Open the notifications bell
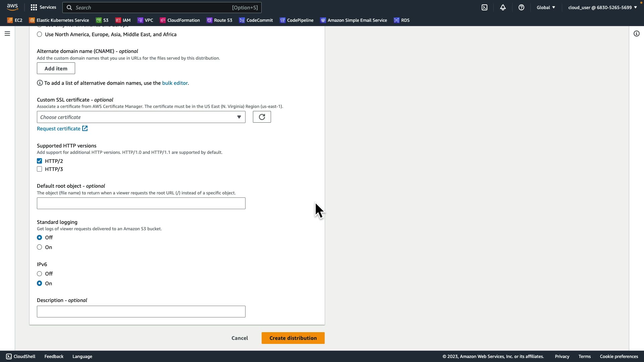 tap(503, 7)
